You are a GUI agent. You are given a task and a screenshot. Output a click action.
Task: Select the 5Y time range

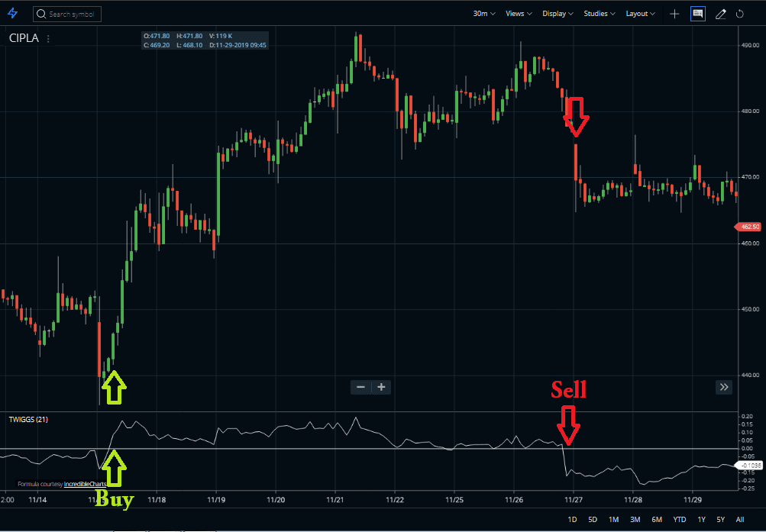tap(721, 519)
